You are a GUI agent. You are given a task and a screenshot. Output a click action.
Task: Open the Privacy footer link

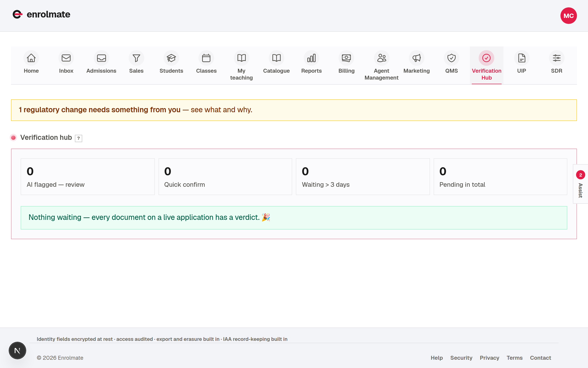point(489,358)
